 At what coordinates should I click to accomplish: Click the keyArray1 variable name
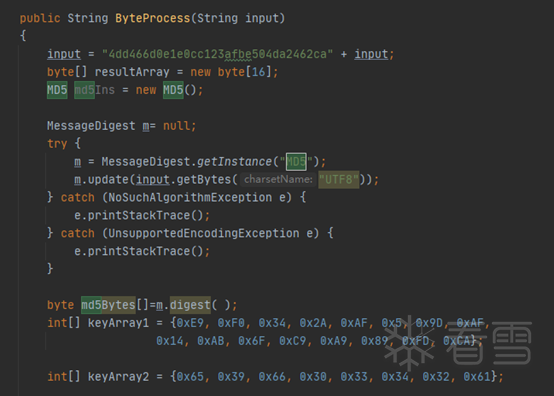[118, 323]
